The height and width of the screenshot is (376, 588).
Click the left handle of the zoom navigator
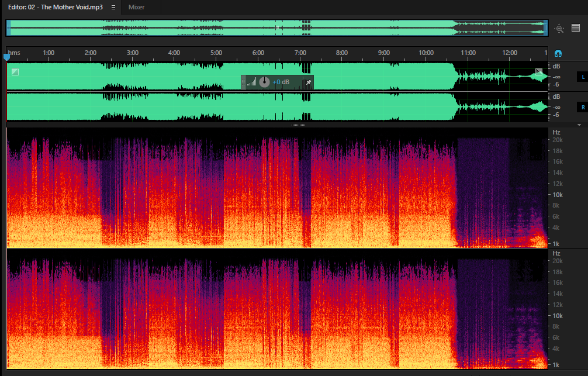pos(8,27)
